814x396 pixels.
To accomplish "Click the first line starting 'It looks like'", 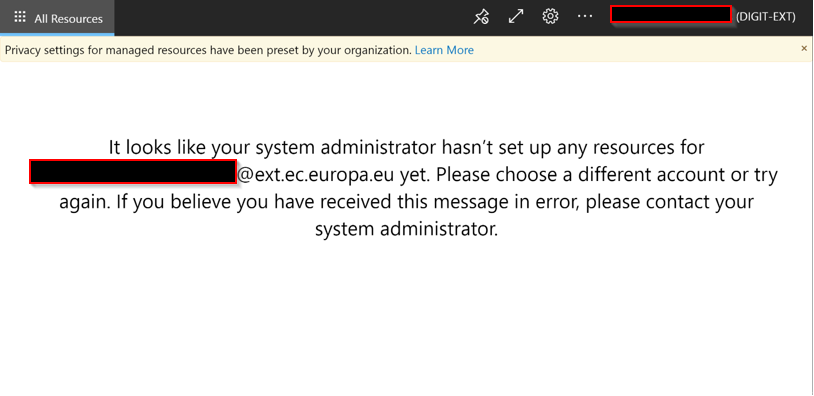I will (x=406, y=148).
